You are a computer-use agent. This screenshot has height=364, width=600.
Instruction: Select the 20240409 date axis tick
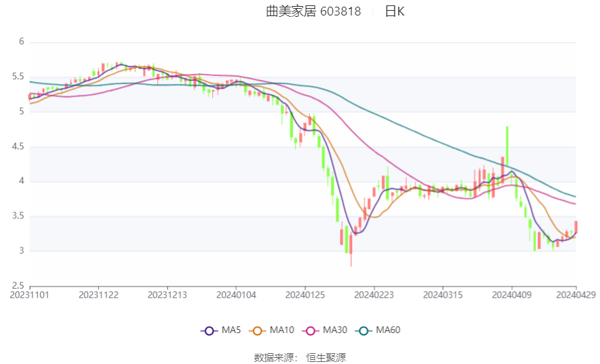(511, 295)
